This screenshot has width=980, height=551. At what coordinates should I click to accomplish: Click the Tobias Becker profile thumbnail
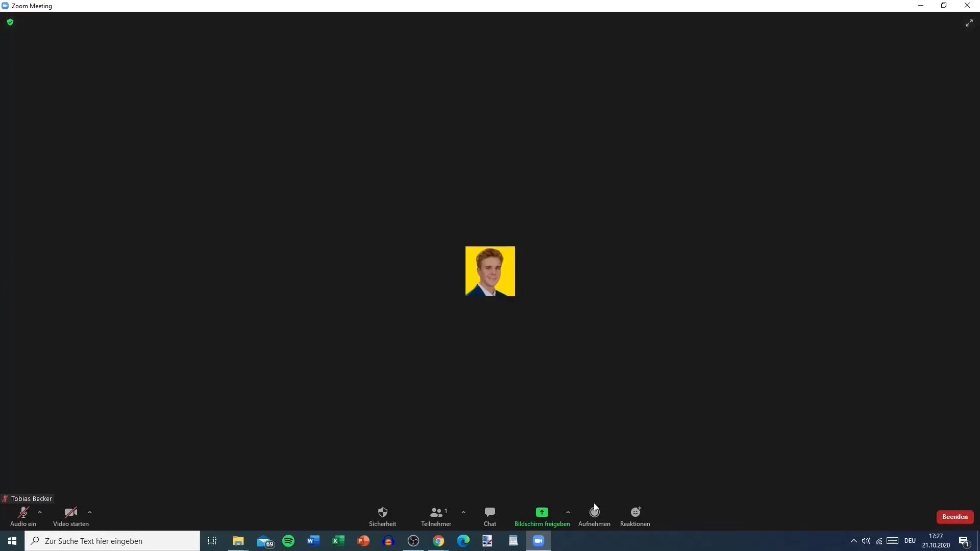click(489, 270)
